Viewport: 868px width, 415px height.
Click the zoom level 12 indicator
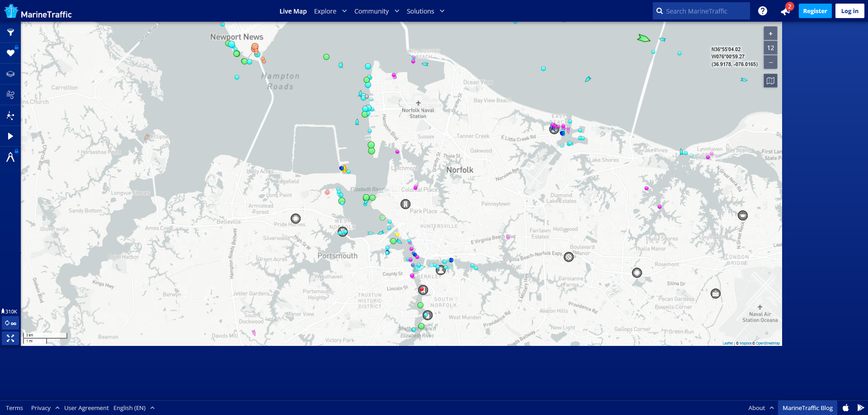pyautogui.click(x=770, y=48)
